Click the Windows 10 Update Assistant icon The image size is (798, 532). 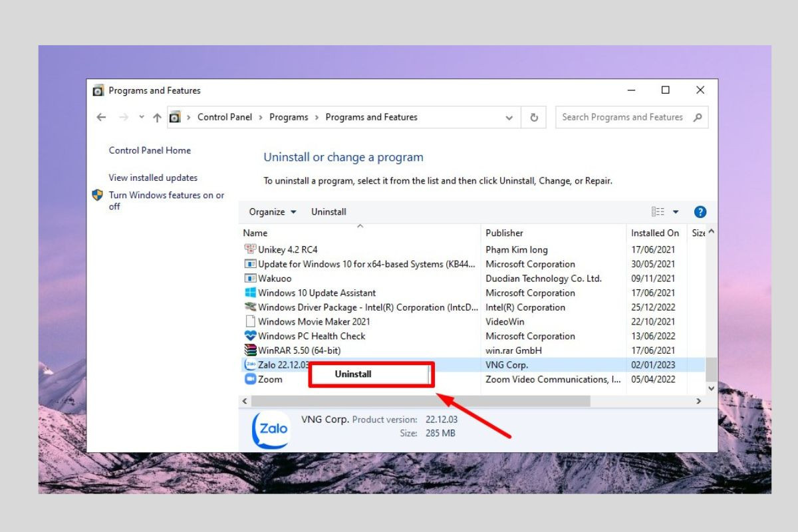251,293
